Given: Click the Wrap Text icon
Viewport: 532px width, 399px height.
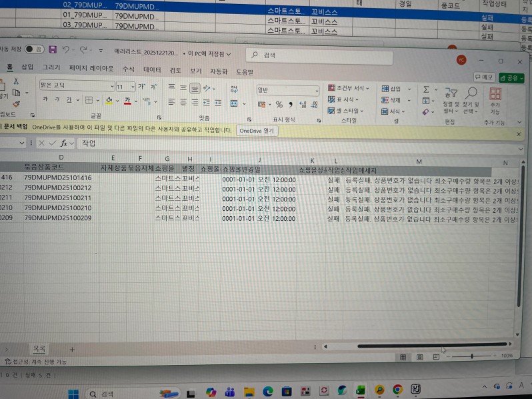Looking at the screenshot, I should [234, 89].
